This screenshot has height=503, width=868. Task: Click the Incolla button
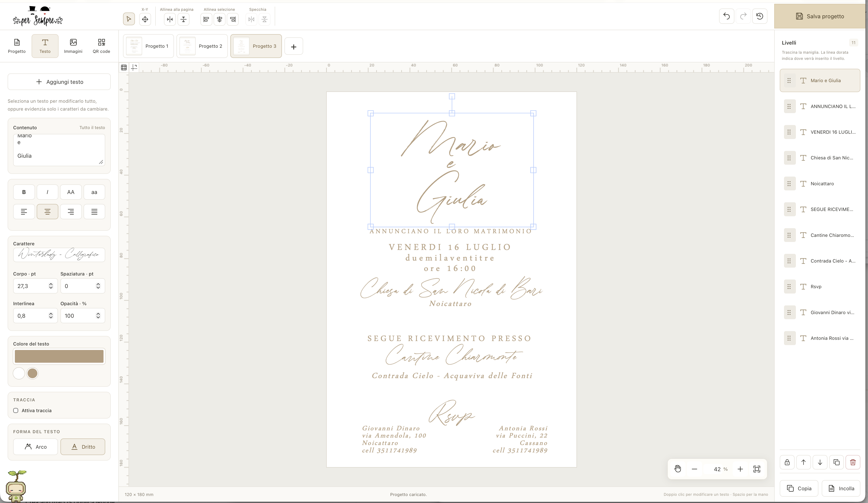[x=841, y=488]
